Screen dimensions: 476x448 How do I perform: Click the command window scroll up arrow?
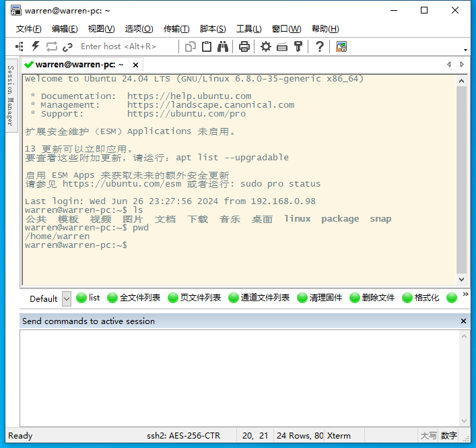pyautogui.click(x=464, y=336)
